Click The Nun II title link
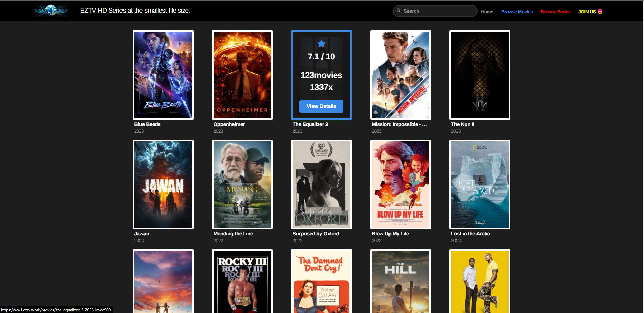 tap(463, 124)
